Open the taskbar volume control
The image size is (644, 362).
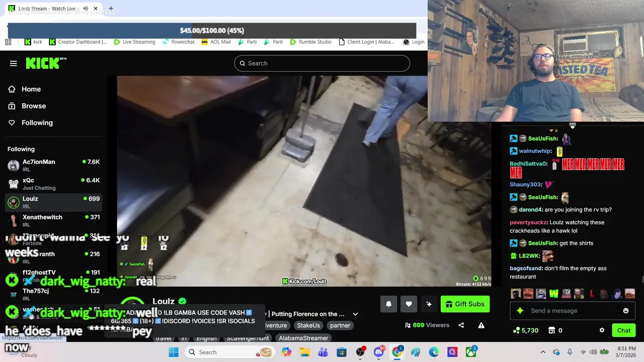[594, 352]
